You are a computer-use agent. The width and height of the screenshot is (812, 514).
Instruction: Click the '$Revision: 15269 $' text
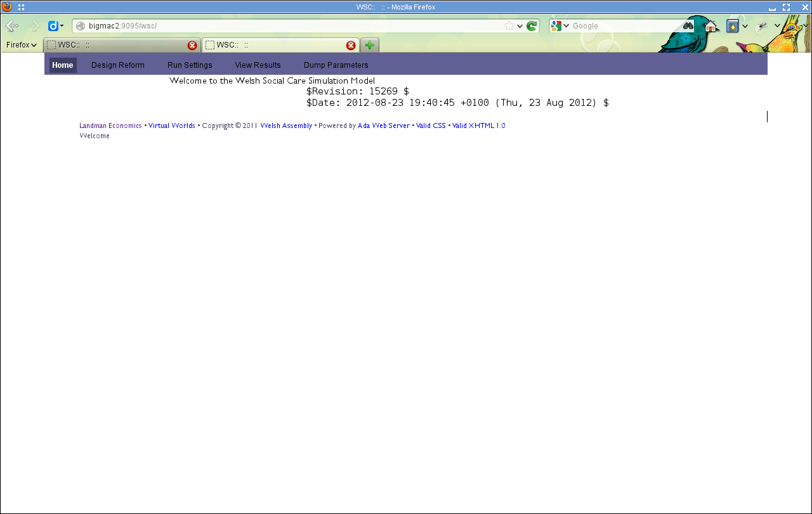click(x=358, y=91)
